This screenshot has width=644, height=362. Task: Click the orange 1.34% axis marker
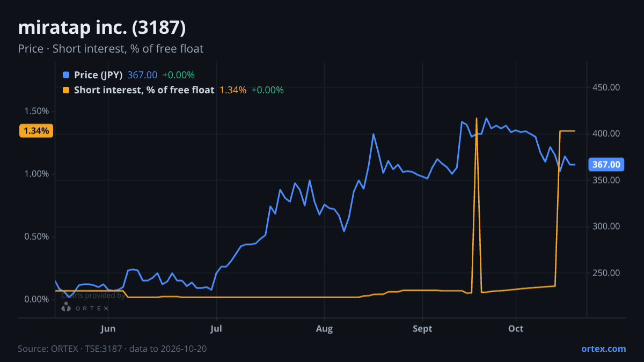36,131
